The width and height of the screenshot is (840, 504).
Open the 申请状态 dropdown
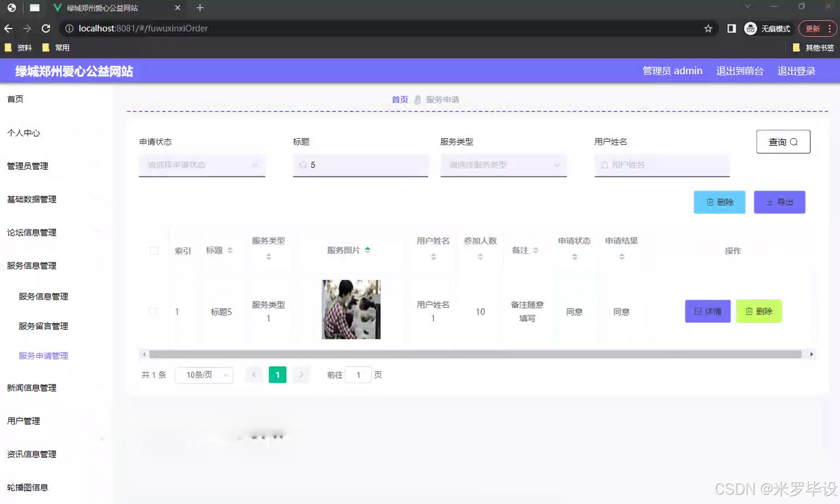tap(202, 165)
